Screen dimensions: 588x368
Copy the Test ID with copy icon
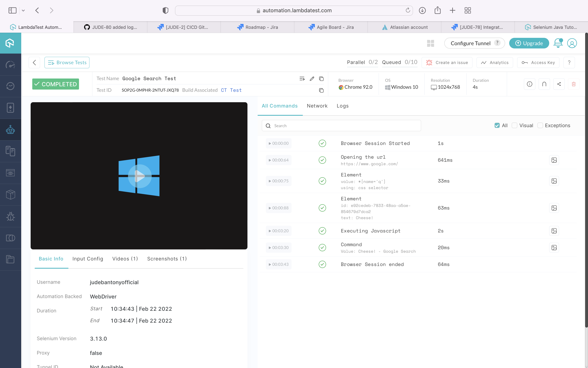click(321, 90)
